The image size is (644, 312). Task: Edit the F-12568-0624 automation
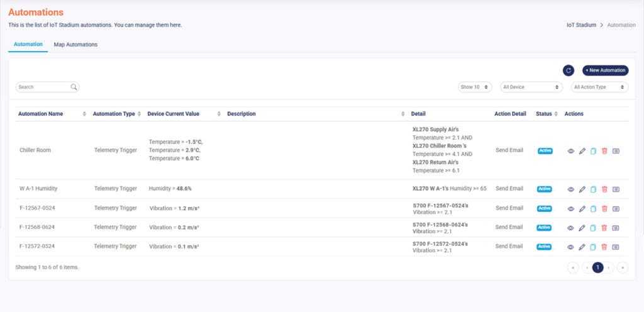pos(582,228)
